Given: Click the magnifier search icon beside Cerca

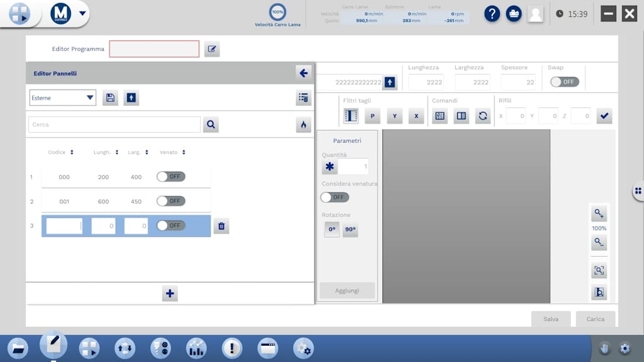Looking at the screenshot, I should pos(211,125).
